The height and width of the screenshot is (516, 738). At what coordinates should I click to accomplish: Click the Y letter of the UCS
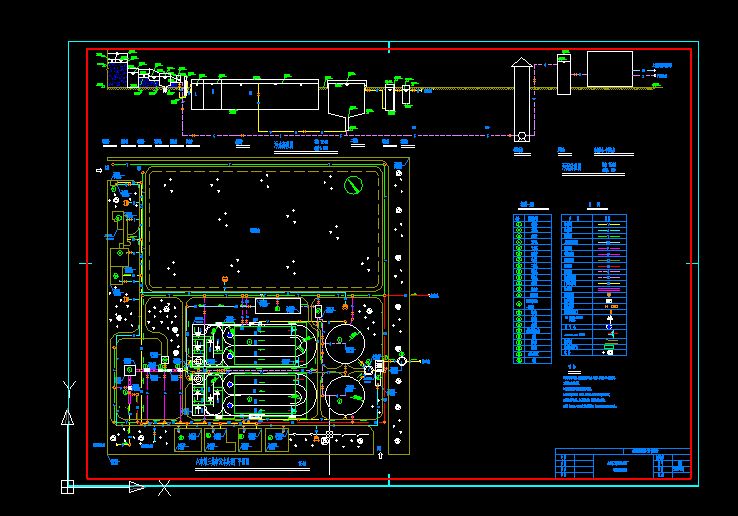[69, 389]
